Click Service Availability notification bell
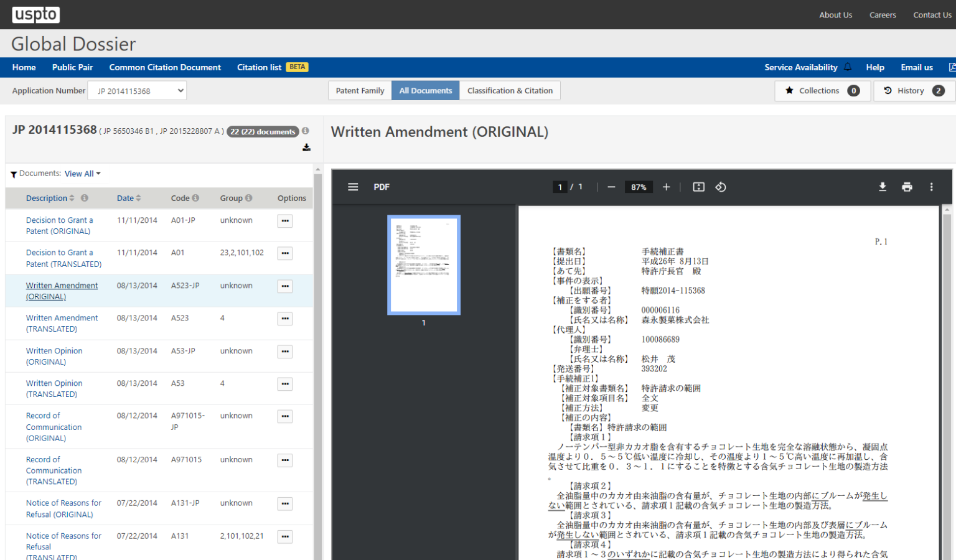The image size is (956, 560). (848, 67)
